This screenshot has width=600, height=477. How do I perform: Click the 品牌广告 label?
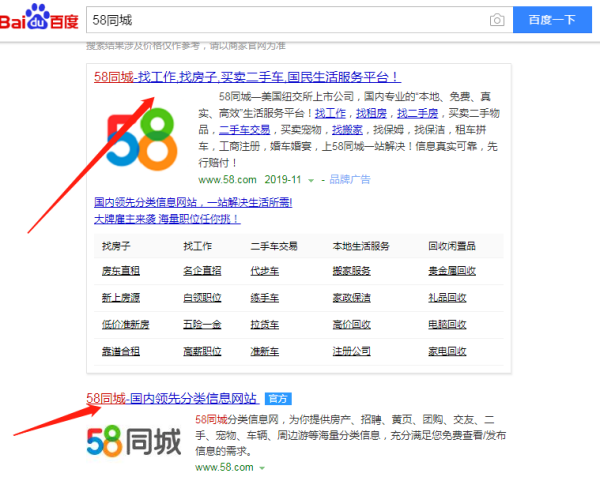(350, 179)
